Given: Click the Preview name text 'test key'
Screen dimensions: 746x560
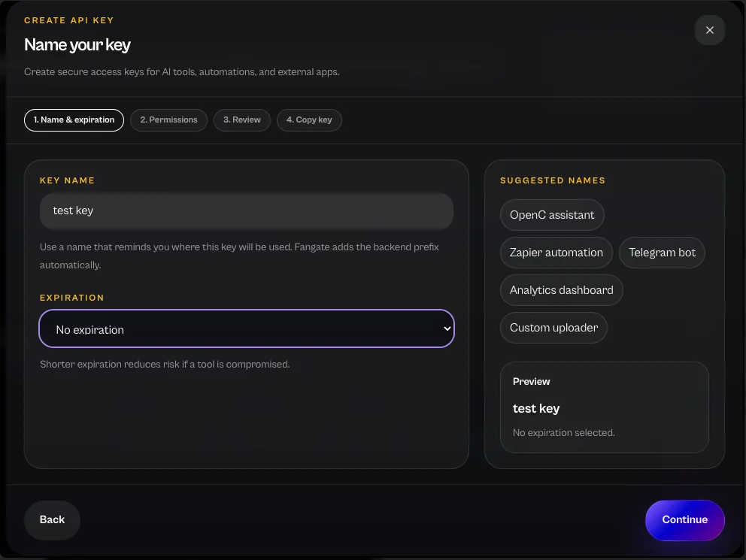Looking at the screenshot, I should coord(536,408).
